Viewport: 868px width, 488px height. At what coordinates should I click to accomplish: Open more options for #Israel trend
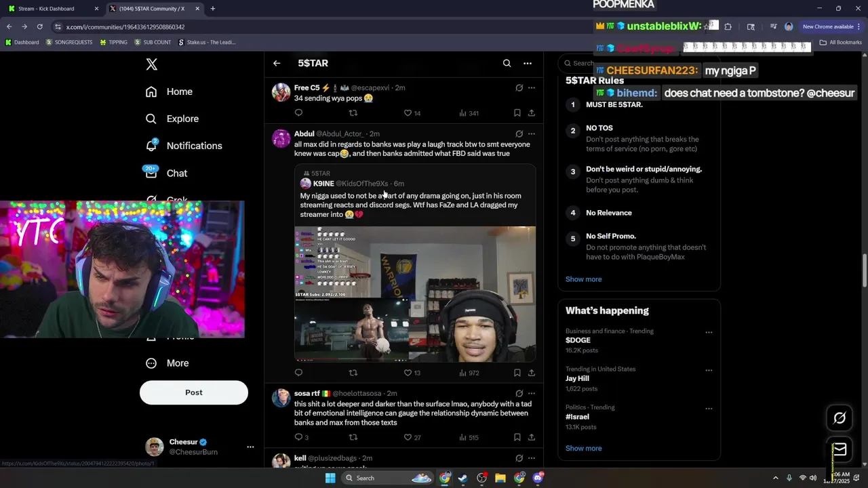tap(709, 409)
